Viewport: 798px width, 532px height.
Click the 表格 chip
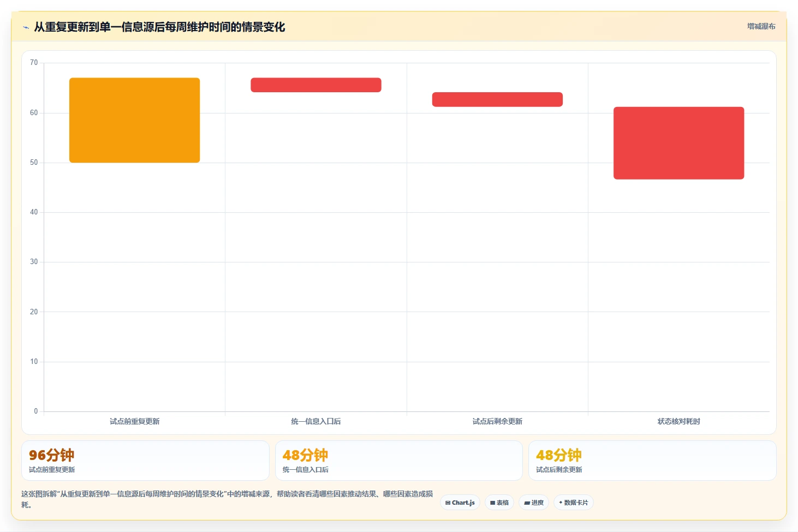[499, 503]
